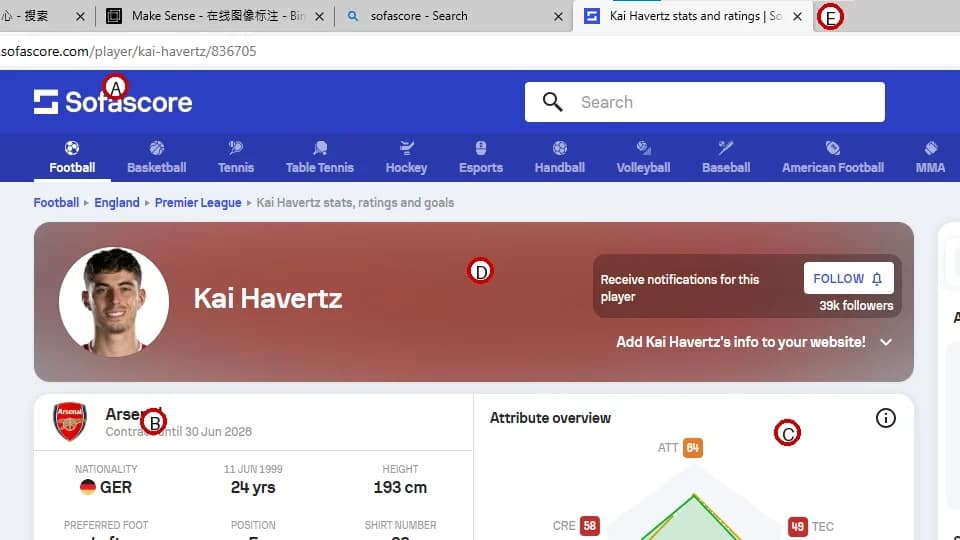
Task: Click Kai Havertz's profile photo
Action: [x=114, y=302]
